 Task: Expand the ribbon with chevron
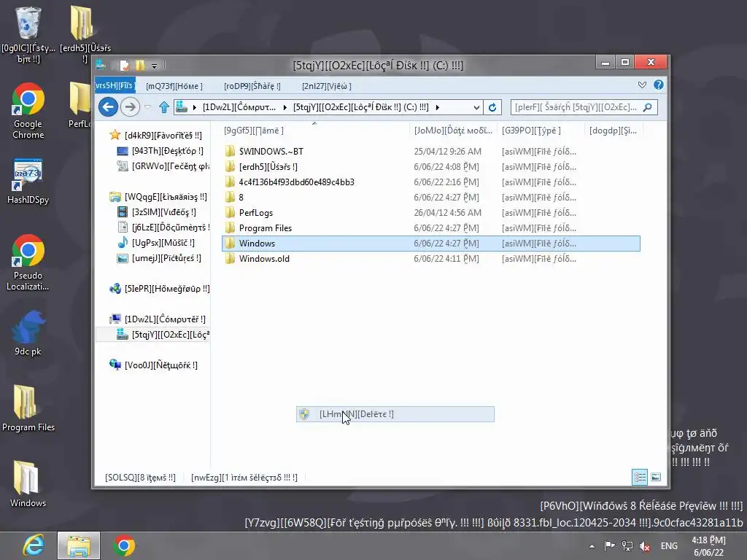click(642, 85)
